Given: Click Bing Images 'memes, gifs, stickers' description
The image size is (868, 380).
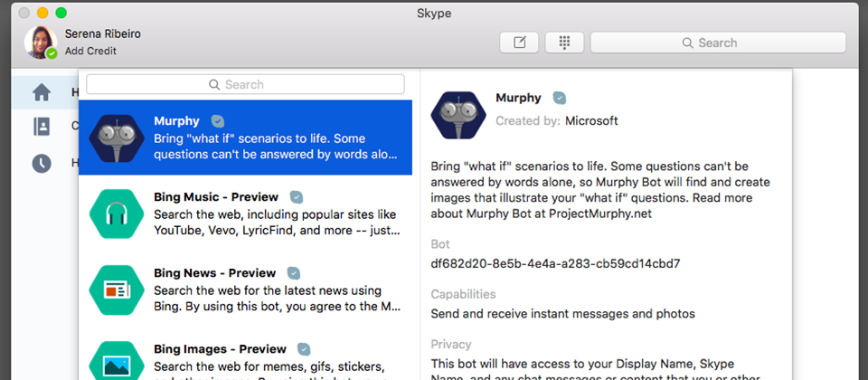Looking at the screenshot, I should point(269,370).
